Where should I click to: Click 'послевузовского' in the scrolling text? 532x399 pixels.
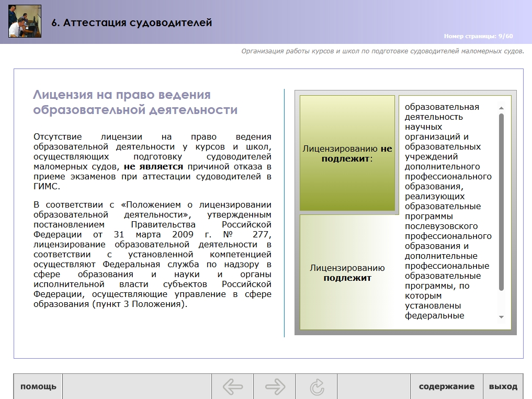pos(441,226)
